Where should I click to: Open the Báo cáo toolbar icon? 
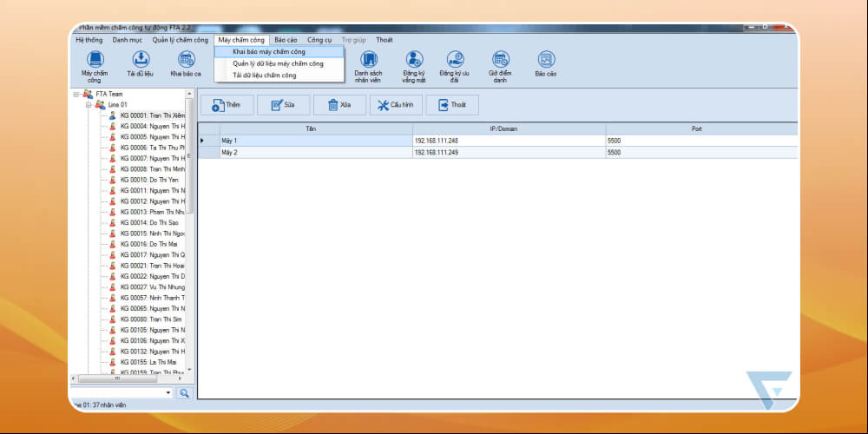point(545,60)
